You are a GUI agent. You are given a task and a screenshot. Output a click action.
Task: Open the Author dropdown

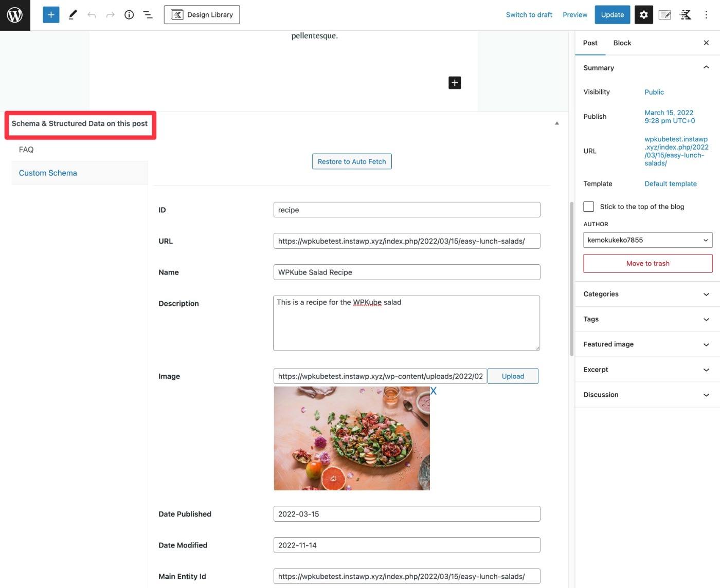tap(648, 240)
